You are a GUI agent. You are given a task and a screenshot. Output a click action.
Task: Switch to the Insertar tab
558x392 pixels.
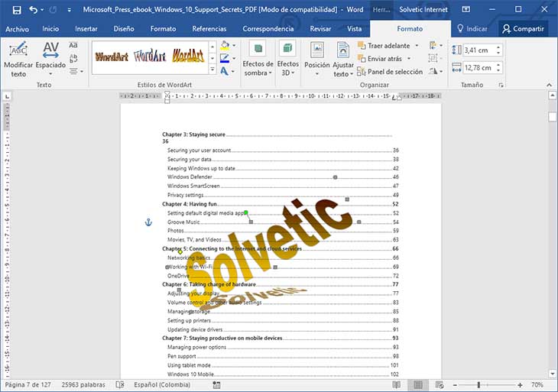tap(86, 29)
